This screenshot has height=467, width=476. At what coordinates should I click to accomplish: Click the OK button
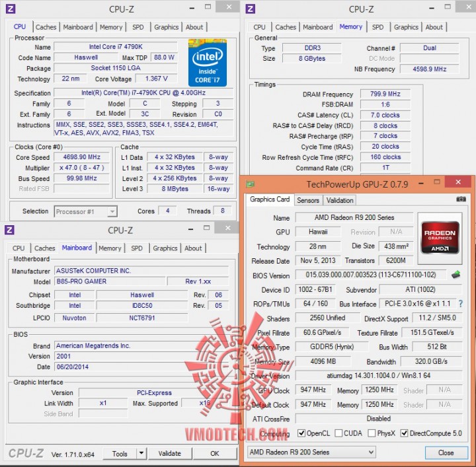215,453
